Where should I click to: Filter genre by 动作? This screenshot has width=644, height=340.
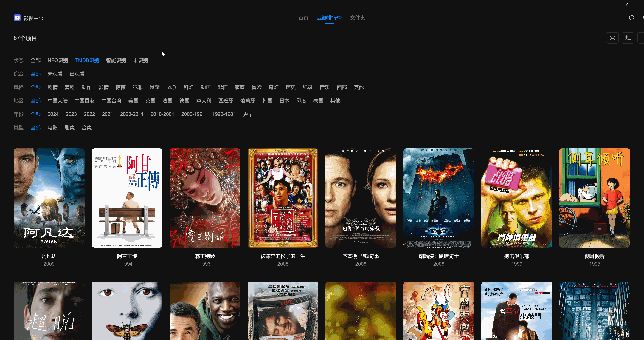pyautogui.click(x=86, y=87)
